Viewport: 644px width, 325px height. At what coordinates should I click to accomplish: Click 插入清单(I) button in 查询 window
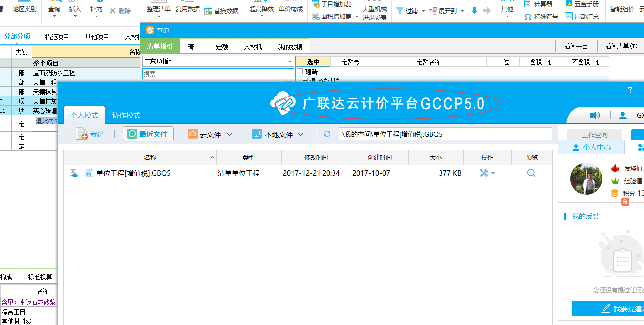pyautogui.click(x=621, y=46)
